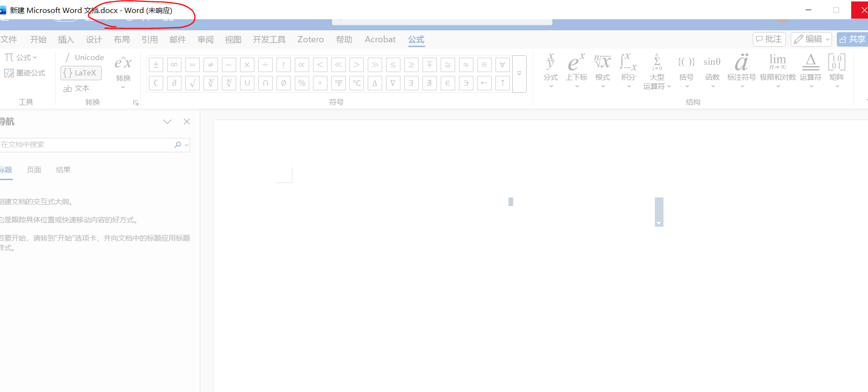Open the 审阅 ribbon tab
Screen dimensions: 868x392
pyautogui.click(x=205, y=39)
